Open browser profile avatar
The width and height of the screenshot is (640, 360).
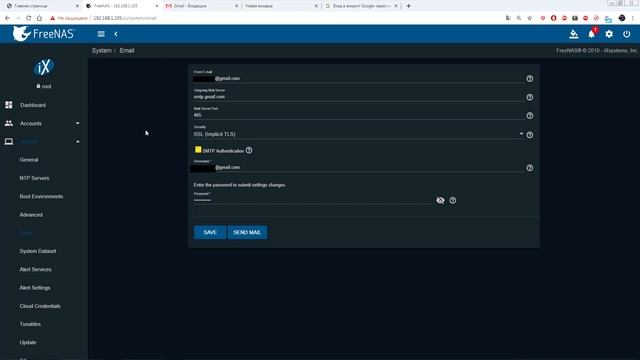click(622, 18)
